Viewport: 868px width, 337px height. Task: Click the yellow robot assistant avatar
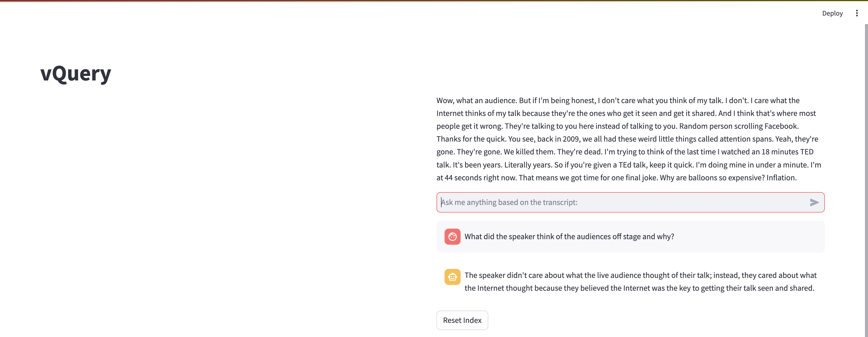(x=452, y=277)
